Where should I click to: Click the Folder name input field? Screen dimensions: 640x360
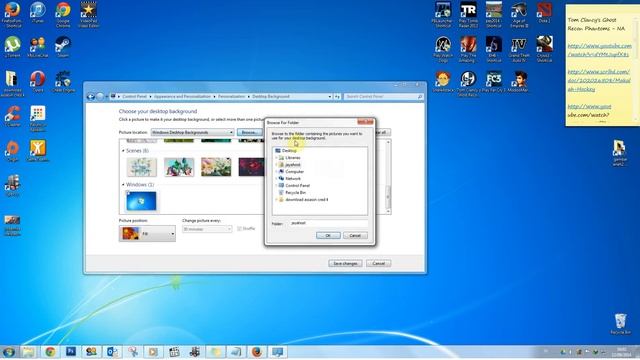point(329,223)
